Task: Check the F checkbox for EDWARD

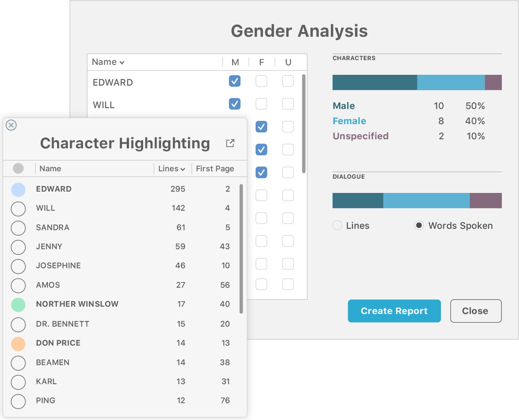Action: click(261, 81)
